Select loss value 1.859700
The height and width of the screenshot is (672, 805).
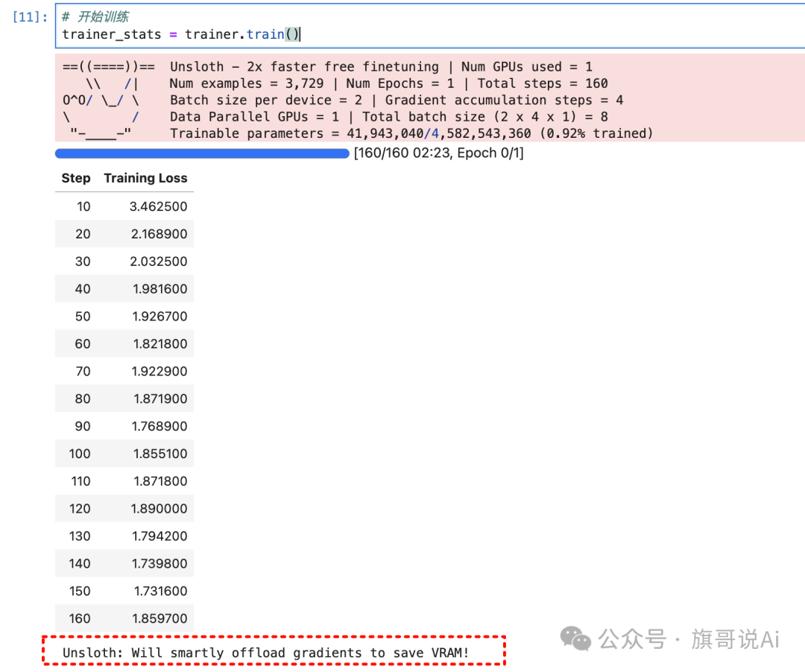160,618
